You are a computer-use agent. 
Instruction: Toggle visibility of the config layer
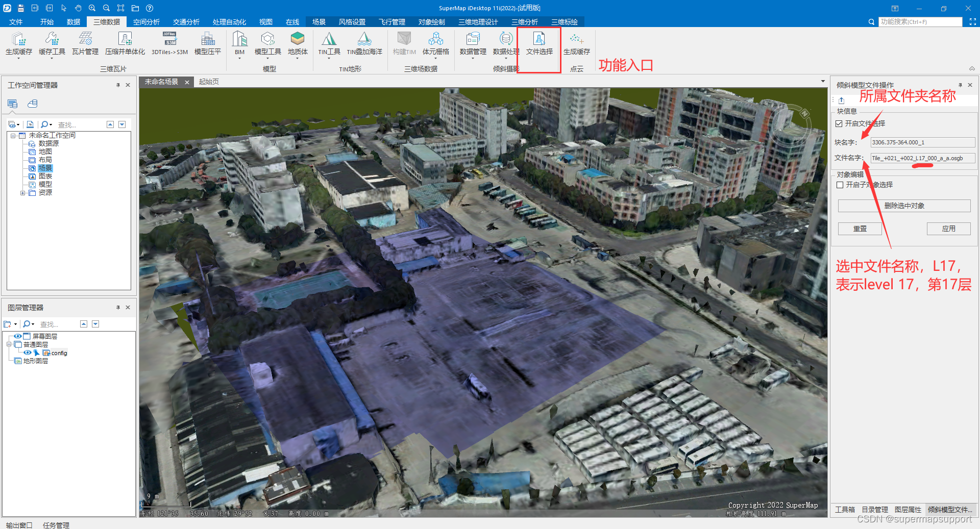point(28,352)
